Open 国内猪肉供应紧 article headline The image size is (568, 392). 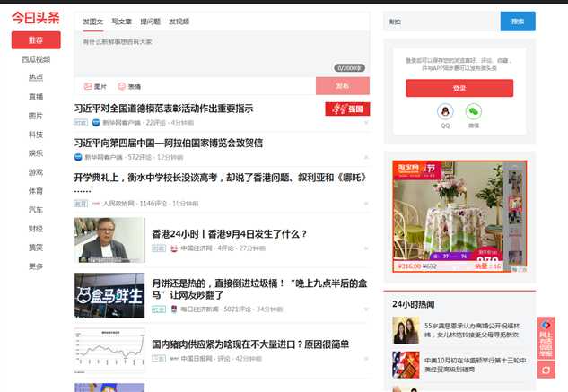tap(250, 344)
